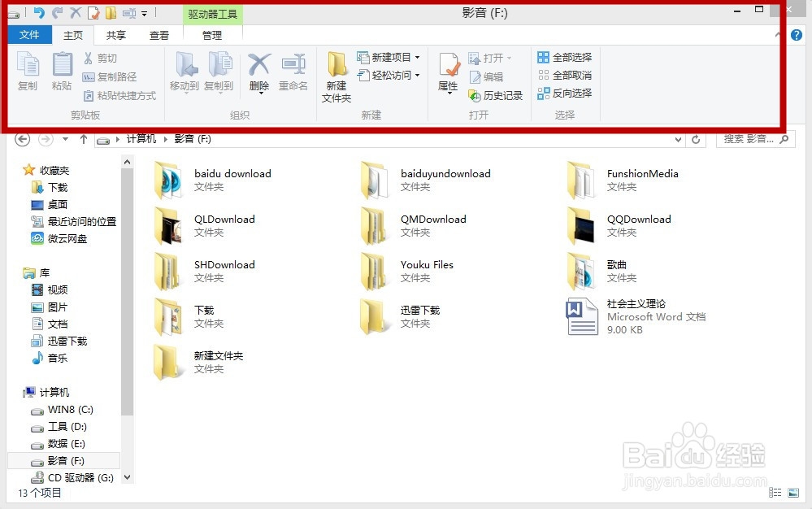Click the 重命名 (Rename) icon

(x=293, y=72)
